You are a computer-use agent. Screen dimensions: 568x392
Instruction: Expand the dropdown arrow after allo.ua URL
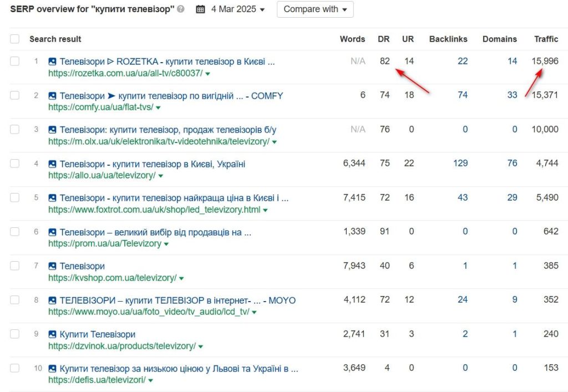click(160, 176)
